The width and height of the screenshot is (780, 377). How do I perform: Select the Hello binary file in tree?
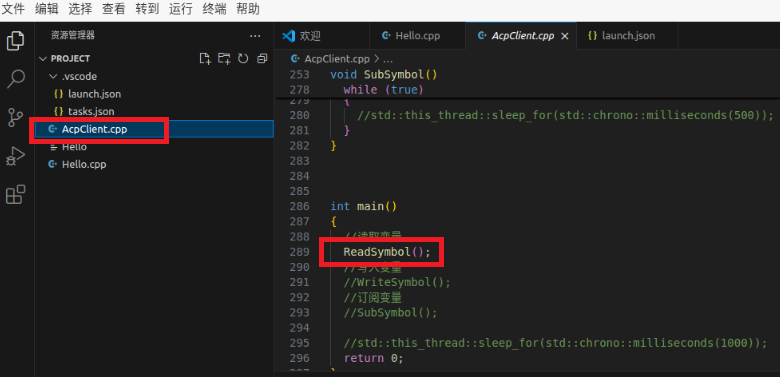tap(154, 147)
